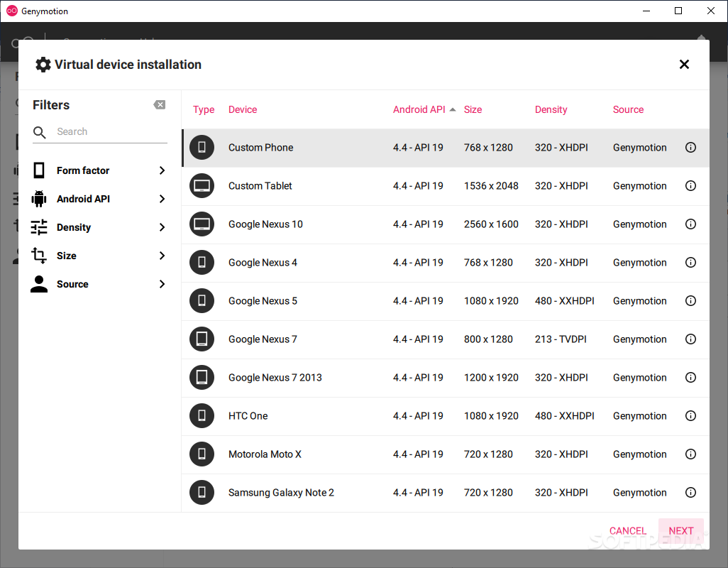Maximize the Genymotion window

678,11
